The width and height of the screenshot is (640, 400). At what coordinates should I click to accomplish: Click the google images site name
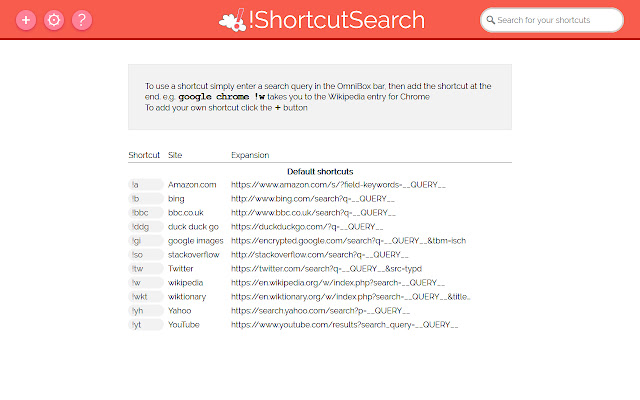pos(196,241)
